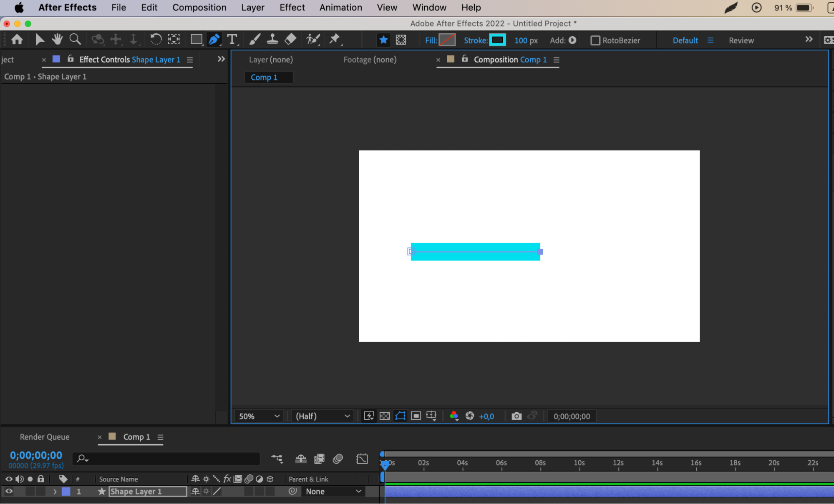Select the Rotation tool
834x504 pixels.
pos(156,40)
